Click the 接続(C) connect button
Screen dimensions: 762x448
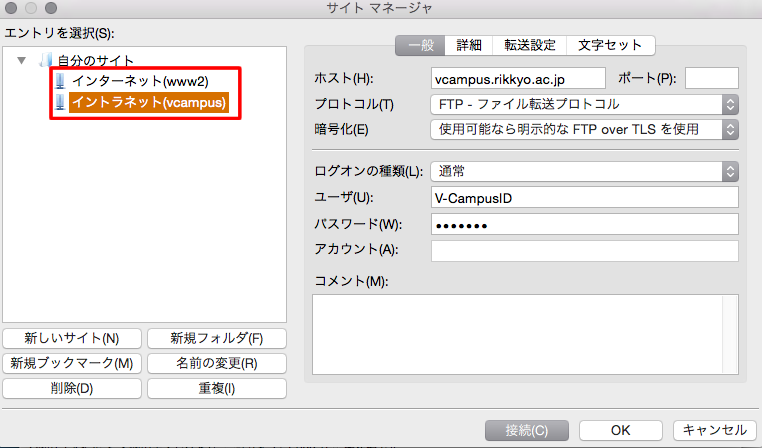point(527,430)
